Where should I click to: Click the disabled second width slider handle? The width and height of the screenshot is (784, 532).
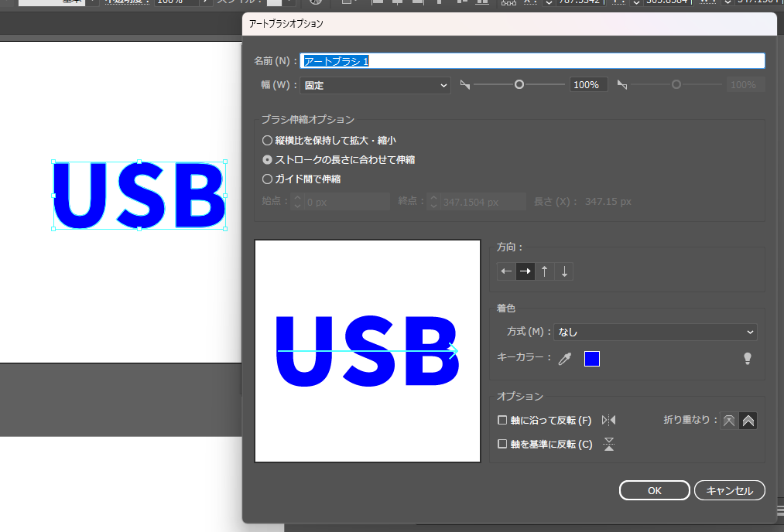click(x=676, y=84)
